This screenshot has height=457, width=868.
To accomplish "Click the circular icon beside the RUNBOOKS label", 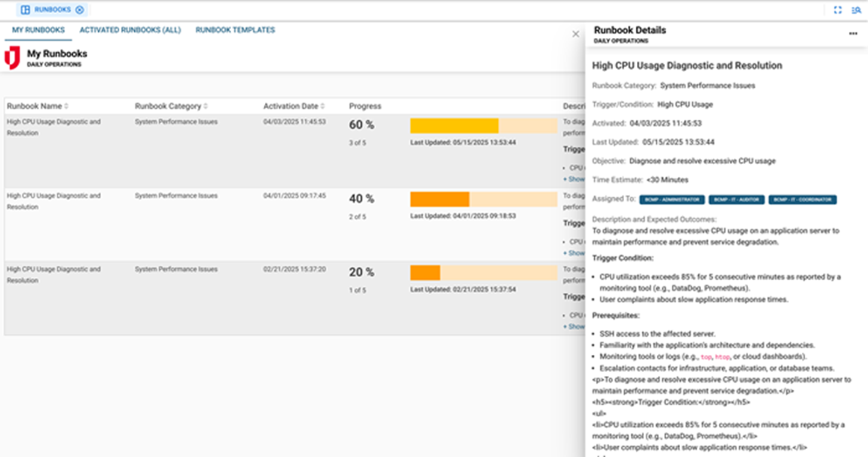I will [x=79, y=10].
